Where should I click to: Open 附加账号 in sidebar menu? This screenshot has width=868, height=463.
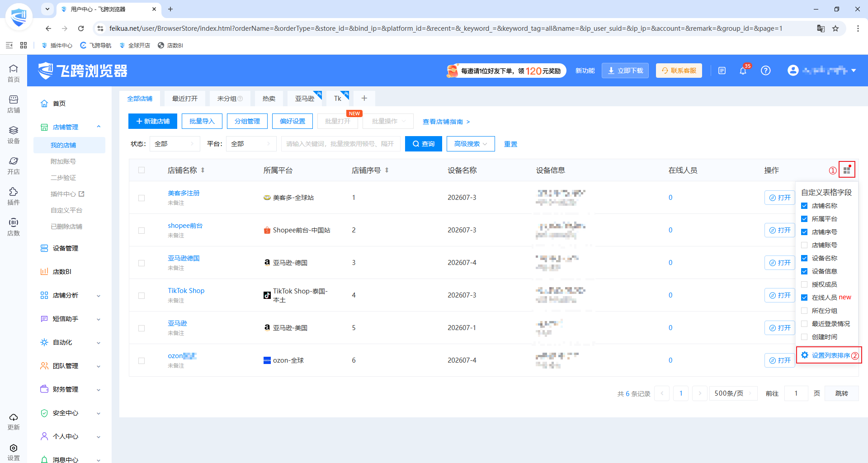pos(63,161)
